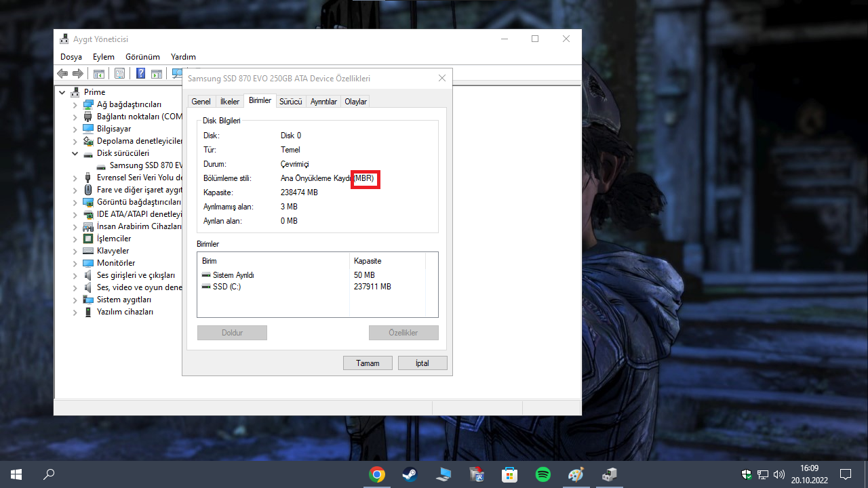
Task: Open Steam from the taskbar
Action: click(410, 474)
